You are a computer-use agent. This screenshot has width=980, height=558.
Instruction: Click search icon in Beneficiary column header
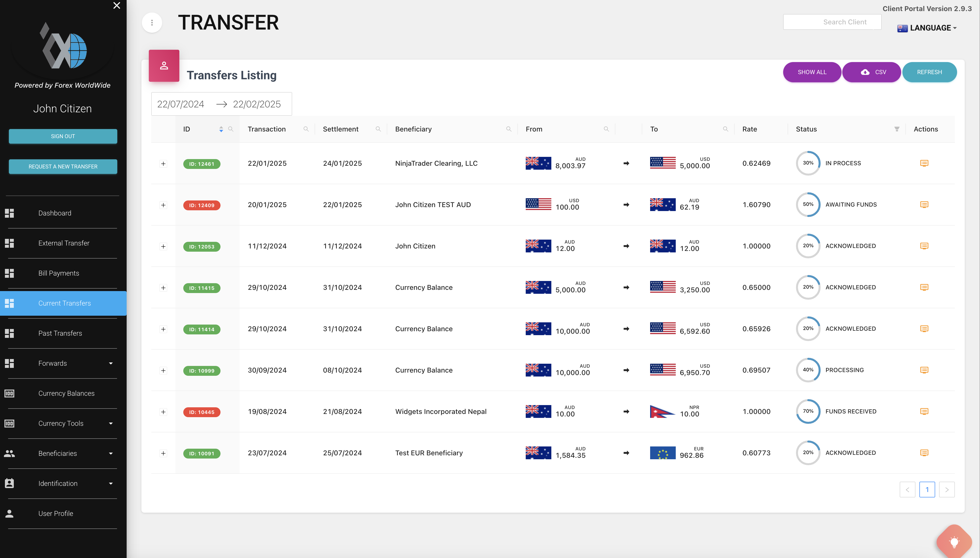coord(508,129)
